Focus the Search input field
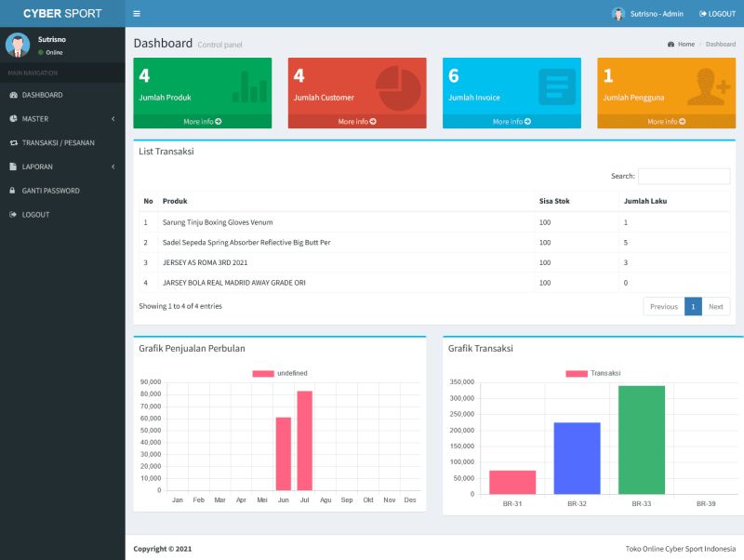Viewport: 744px width, 560px height. tap(684, 176)
